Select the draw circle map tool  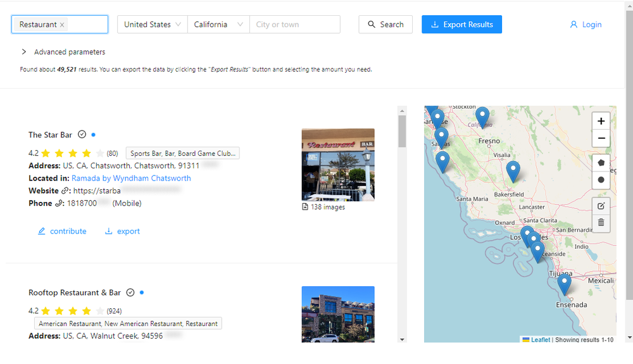601,179
